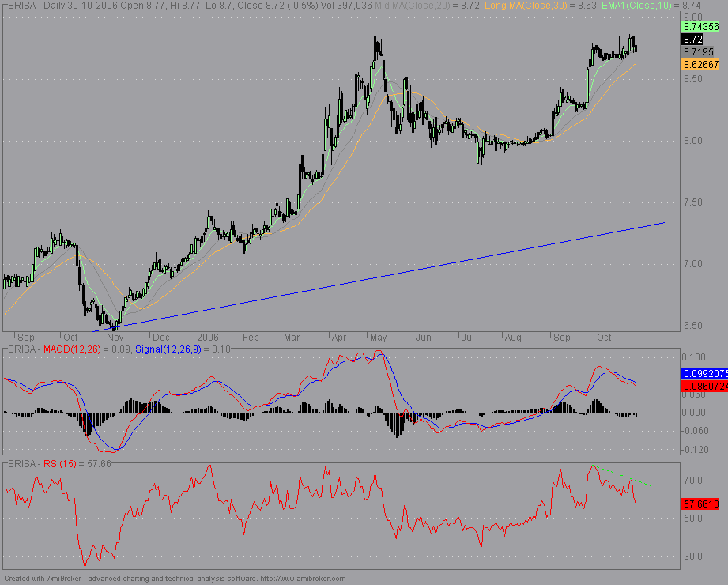This screenshot has width=728, height=585.
Task: Click the -0.120 MACD axis label
Action: coord(694,450)
